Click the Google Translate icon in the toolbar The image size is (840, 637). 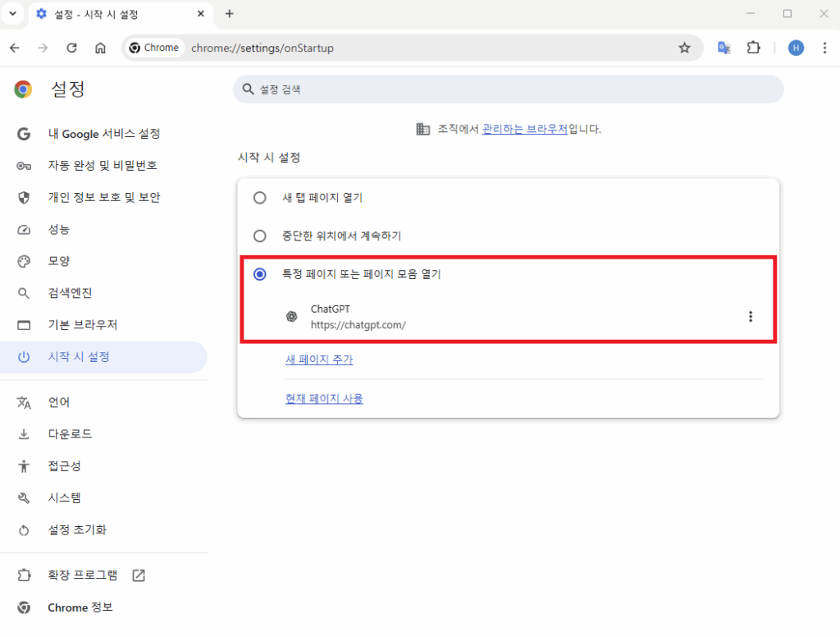click(724, 48)
